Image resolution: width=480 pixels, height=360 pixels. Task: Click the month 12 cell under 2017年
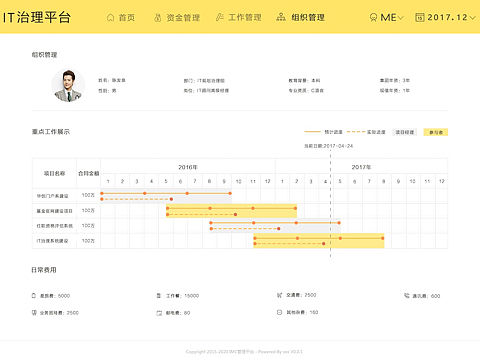[441, 181]
